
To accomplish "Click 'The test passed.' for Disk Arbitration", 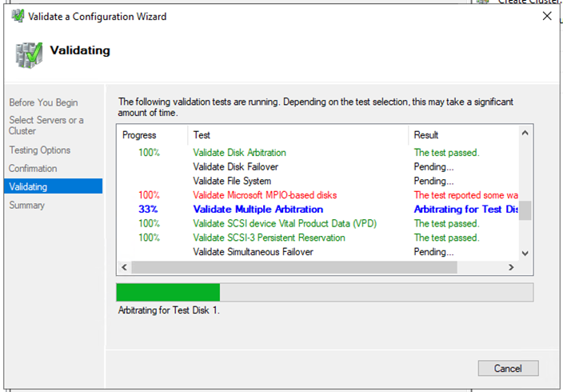I will click(447, 152).
